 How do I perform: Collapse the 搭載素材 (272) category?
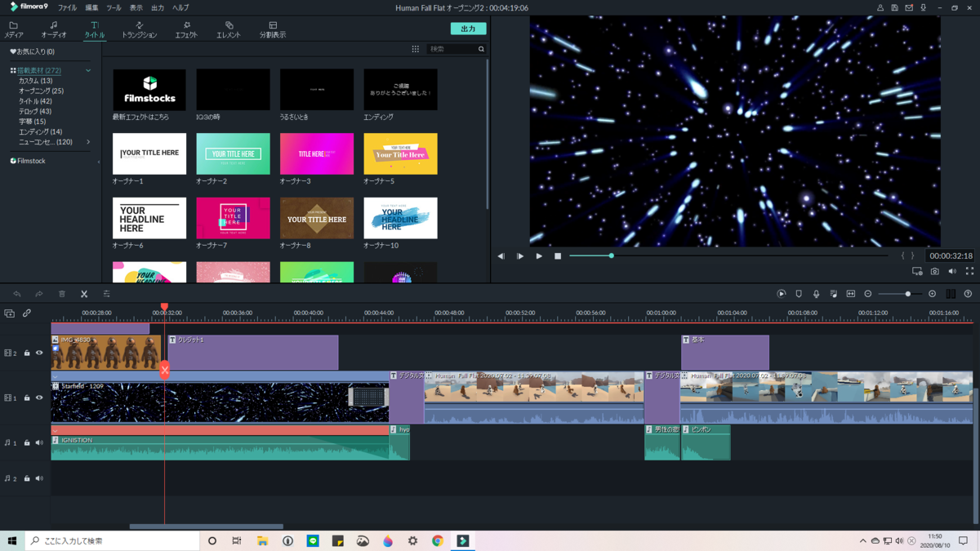pyautogui.click(x=88, y=71)
